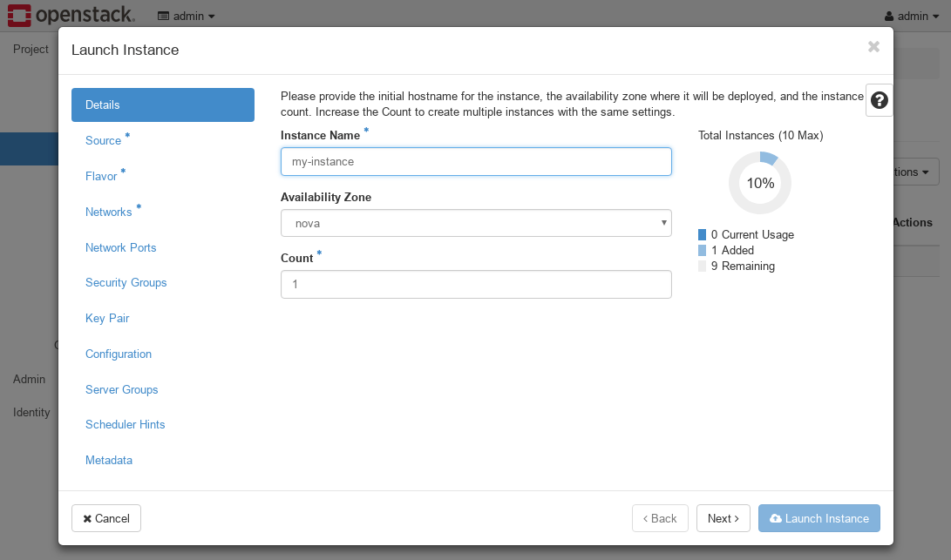Go to the Security Groups step
The image size is (951, 560).
[x=126, y=282]
